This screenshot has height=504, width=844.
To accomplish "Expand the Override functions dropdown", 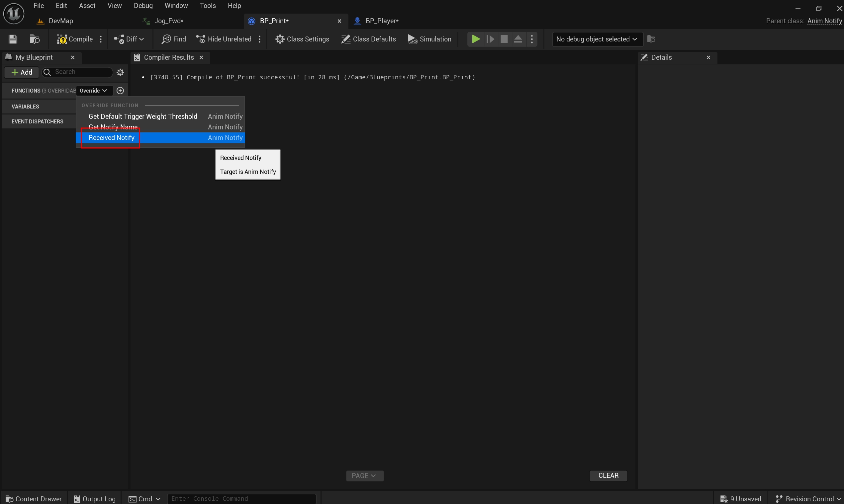I will [x=93, y=91].
